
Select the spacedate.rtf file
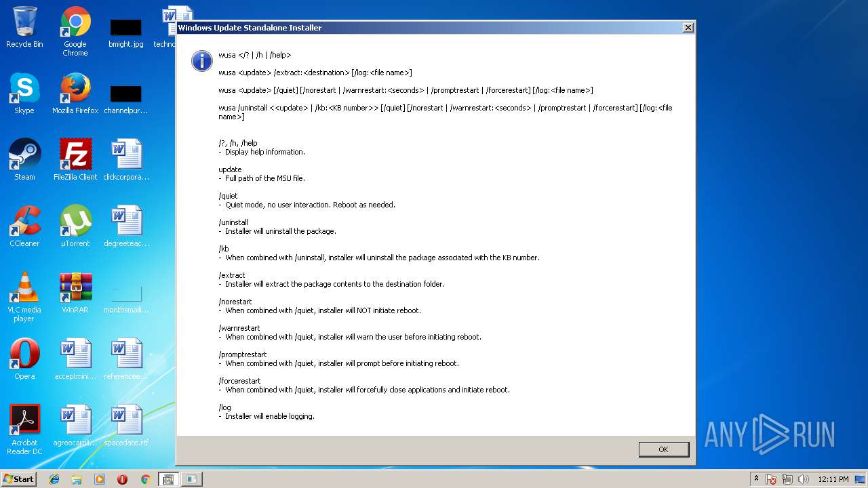[126, 426]
